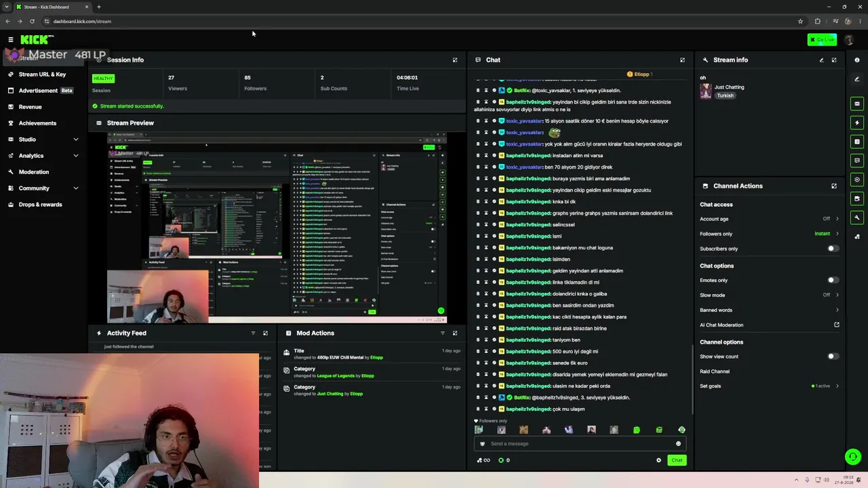
Task: Open Mod Actions filter options
Action: [443, 333]
